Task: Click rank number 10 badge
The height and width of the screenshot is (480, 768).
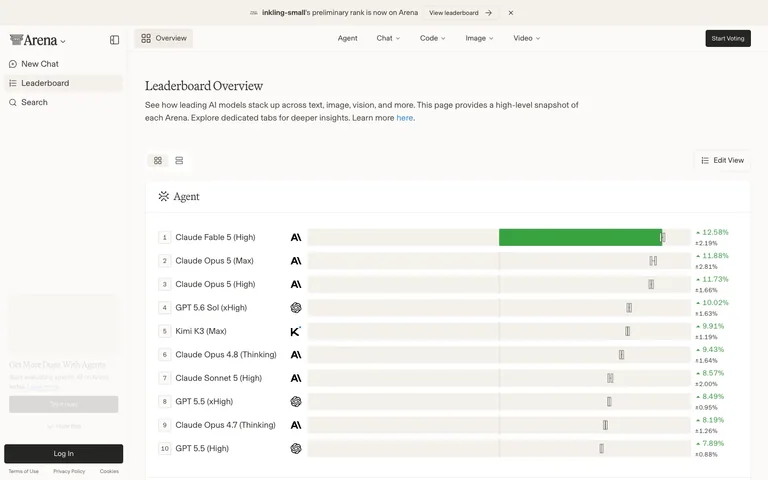Action: (165, 449)
